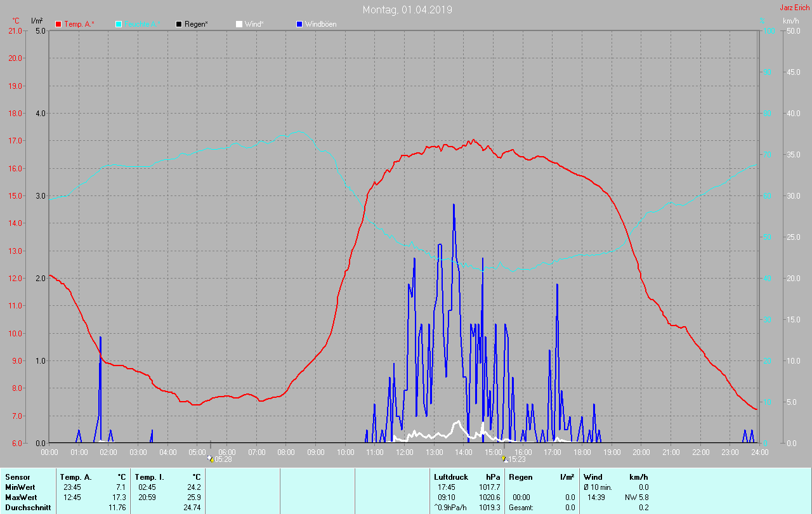Image resolution: width=812 pixels, height=514 pixels.
Task: Click the '24:00' label on the time axis
Action: coord(759,452)
